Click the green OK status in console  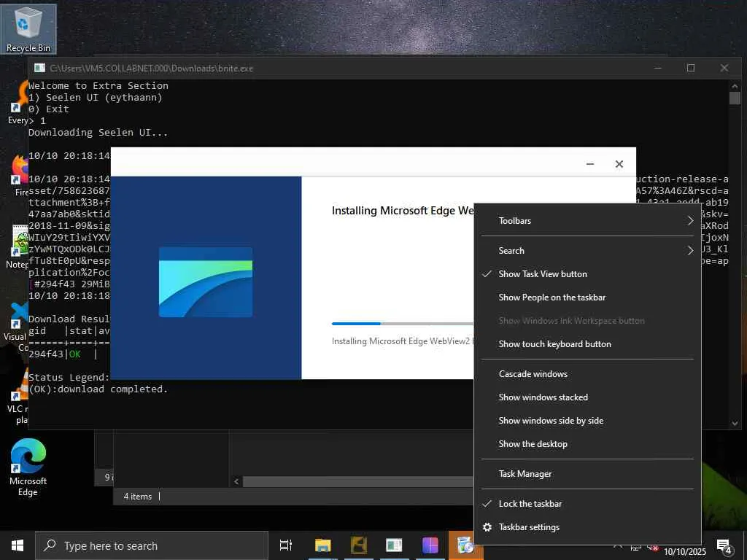[x=75, y=354]
